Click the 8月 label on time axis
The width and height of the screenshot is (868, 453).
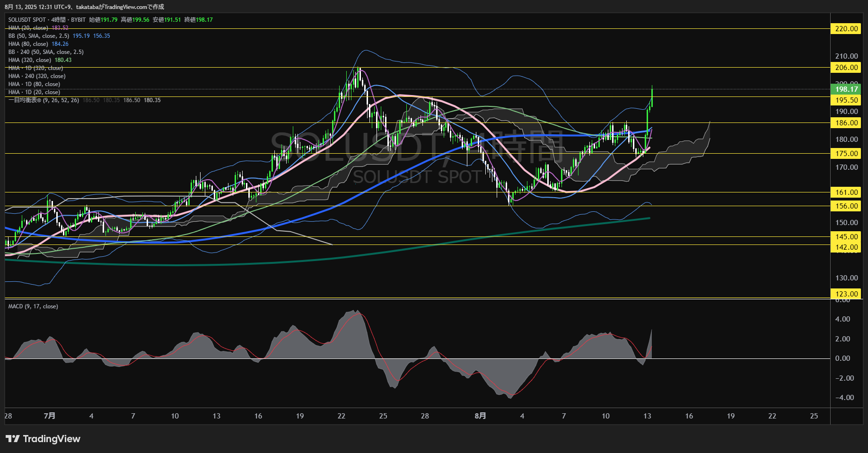click(x=480, y=416)
